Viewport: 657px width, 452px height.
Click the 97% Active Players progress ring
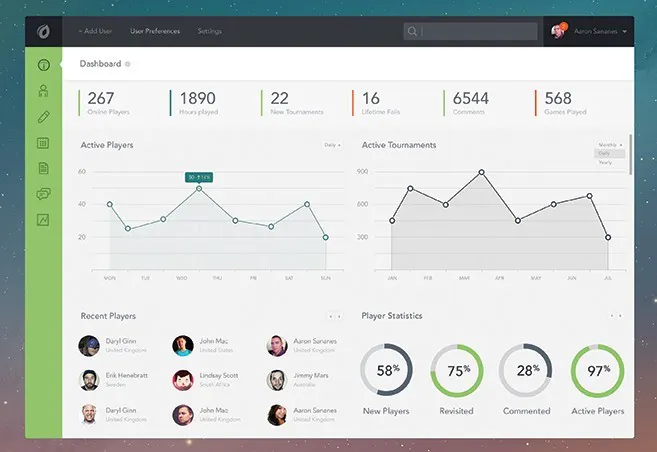[598, 371]
